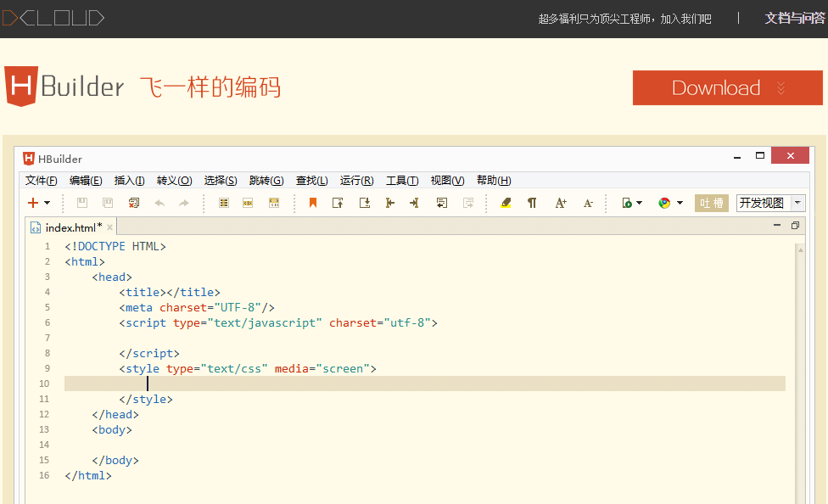Open the 开发视图 view combo box

771,203
